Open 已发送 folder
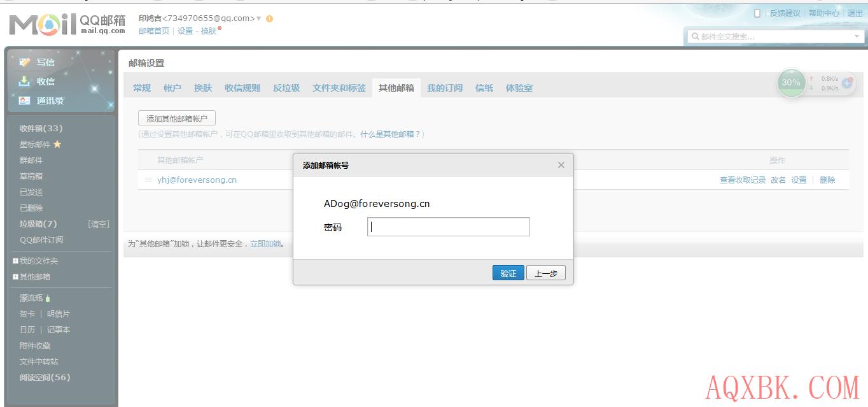The width and height of the screenshot is (868, 407). coord(31,192)
